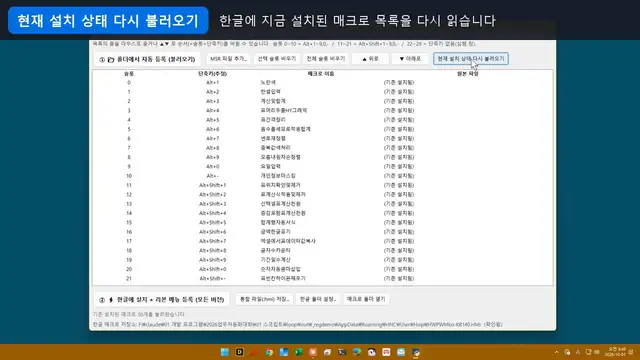Screen dimensions: 640x360
Task: Select the row with shortcut Alt+6
Action: 322,129
